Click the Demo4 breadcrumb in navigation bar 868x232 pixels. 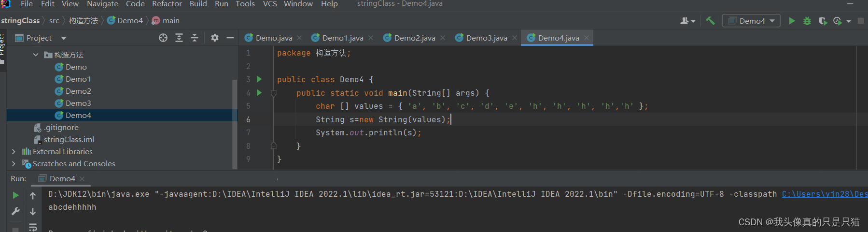tap(125, 21)
